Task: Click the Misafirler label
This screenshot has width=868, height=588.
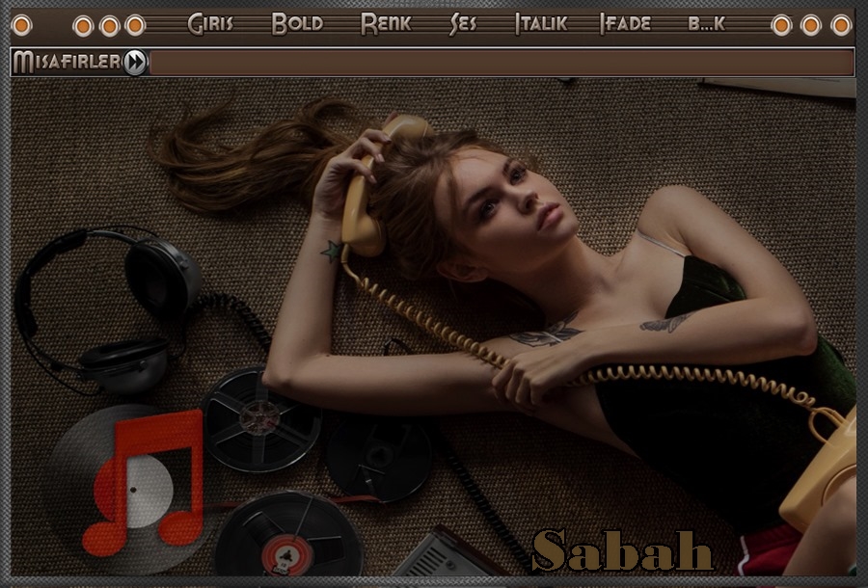Action: coord(67,62)
